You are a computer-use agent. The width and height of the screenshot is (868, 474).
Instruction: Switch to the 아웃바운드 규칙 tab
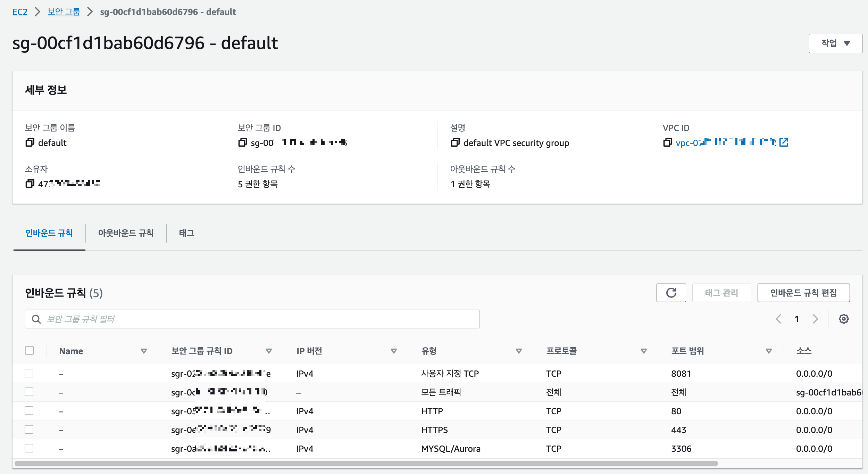pos(126,233)
